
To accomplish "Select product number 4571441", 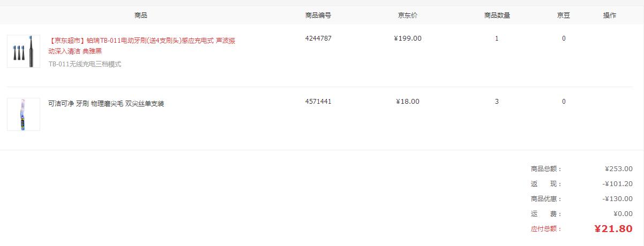I will point(318,102).
